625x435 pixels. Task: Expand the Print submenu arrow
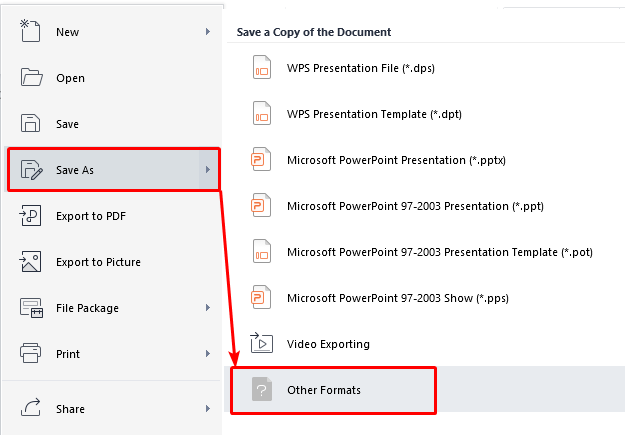click(x=208, y=354)
